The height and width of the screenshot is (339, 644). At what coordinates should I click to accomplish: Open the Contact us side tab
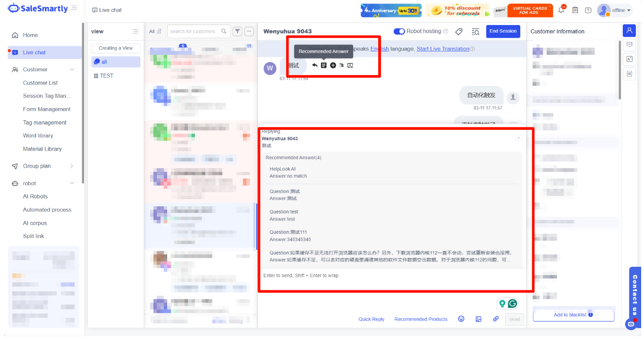click(635, 296)
